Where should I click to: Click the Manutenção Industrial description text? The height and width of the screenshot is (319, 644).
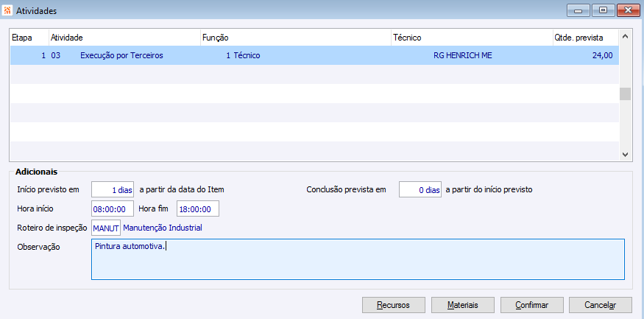click(163, 228)
